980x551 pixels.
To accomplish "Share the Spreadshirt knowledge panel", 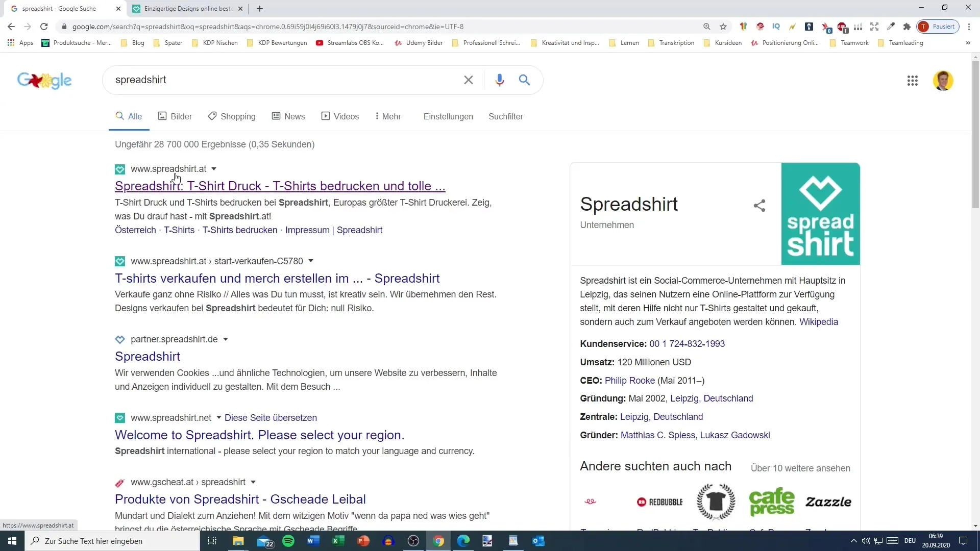I will 759,206.
